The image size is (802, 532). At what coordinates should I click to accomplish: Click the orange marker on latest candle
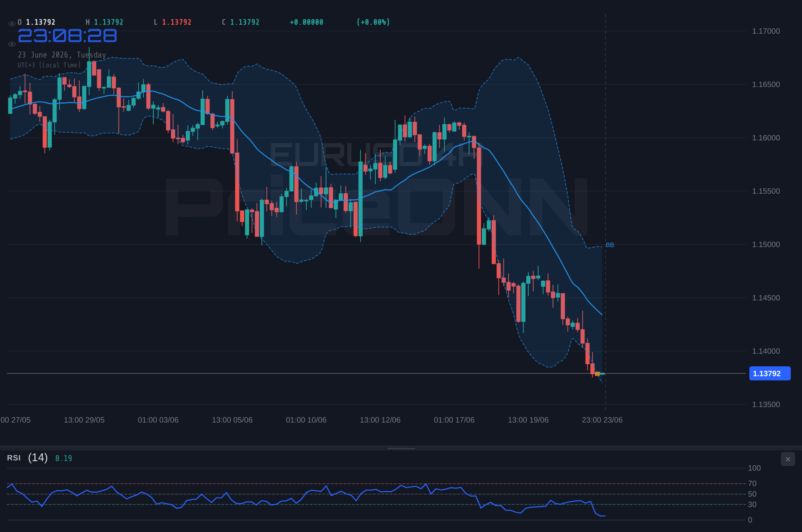click(597, 374)
